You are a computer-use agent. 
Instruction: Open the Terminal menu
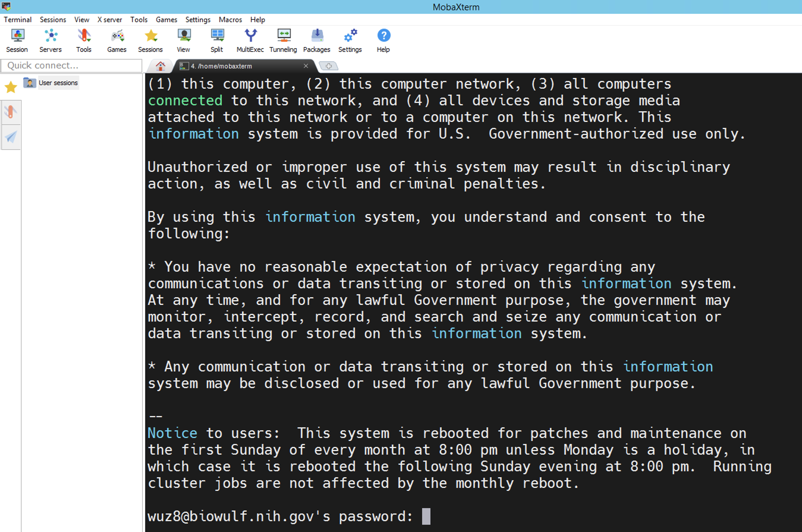[18, 20]
